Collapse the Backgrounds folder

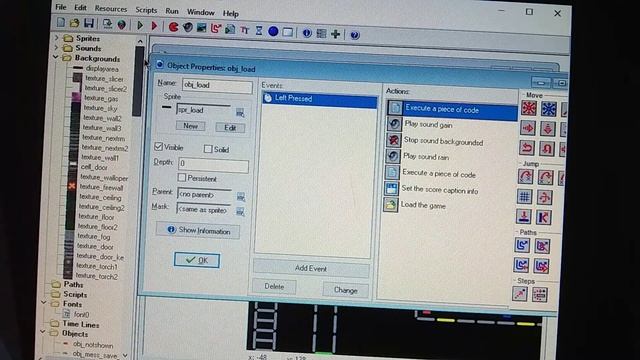[x=56, y=57]
